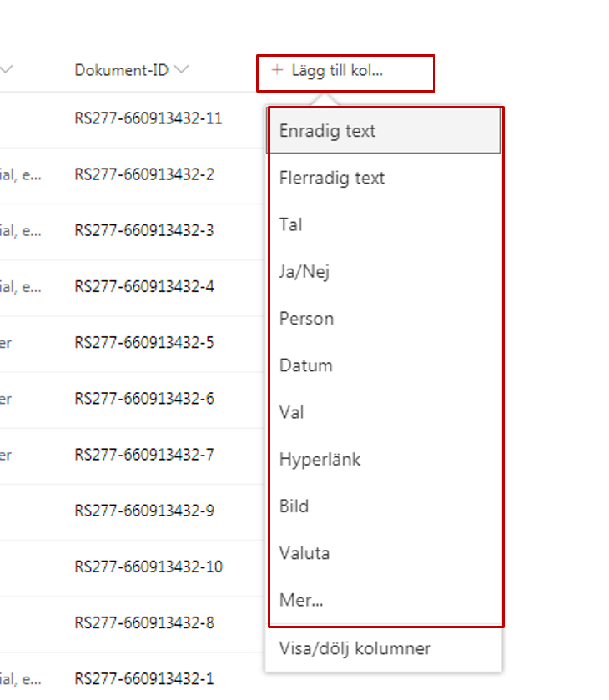
Task: Select Enradig text column type
Action: pyautogui.click(x=328, y=131)
